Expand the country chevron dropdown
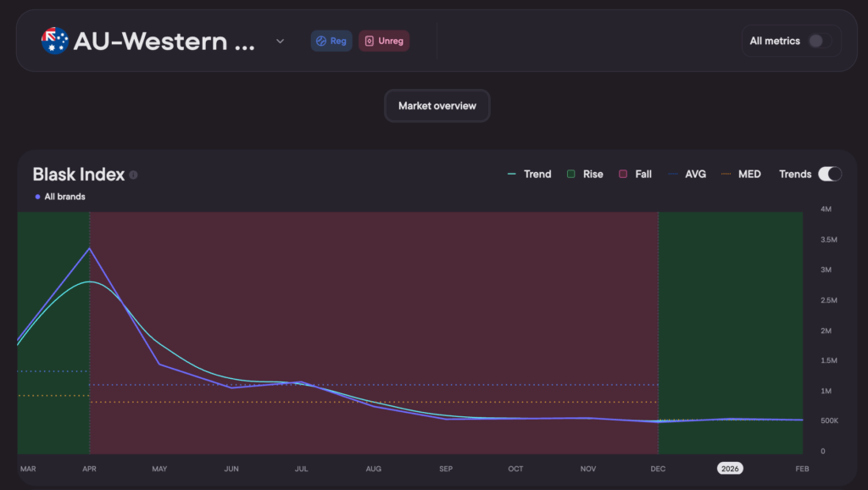This screenshot has height=490, width=868. 281,41
